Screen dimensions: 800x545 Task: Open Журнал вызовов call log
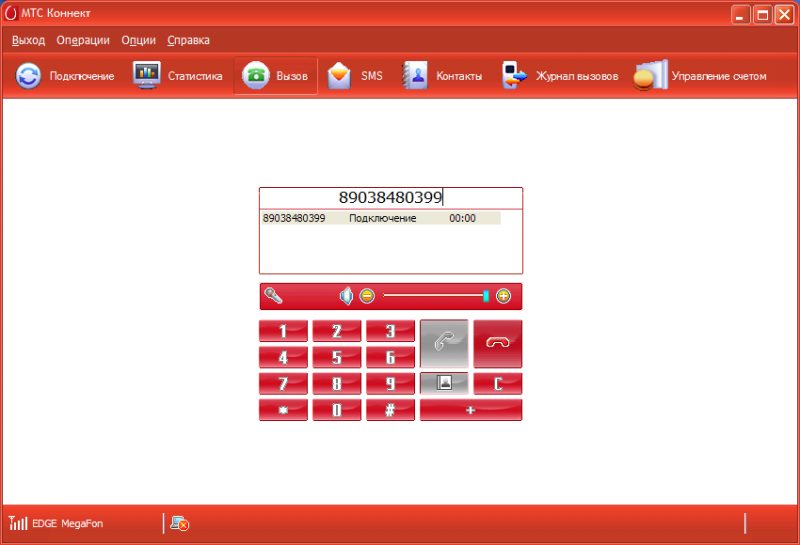(x=560, y=76)
